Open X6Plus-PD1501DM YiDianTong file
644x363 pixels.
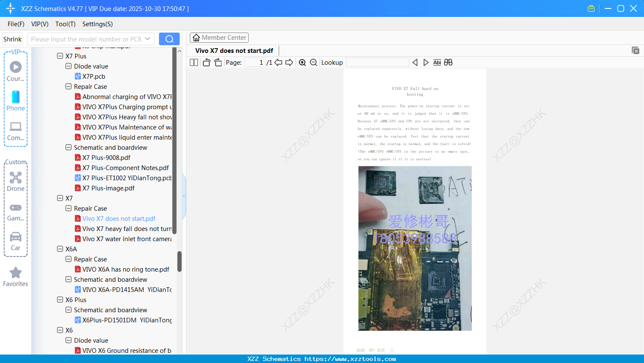(x=127, y=320)
